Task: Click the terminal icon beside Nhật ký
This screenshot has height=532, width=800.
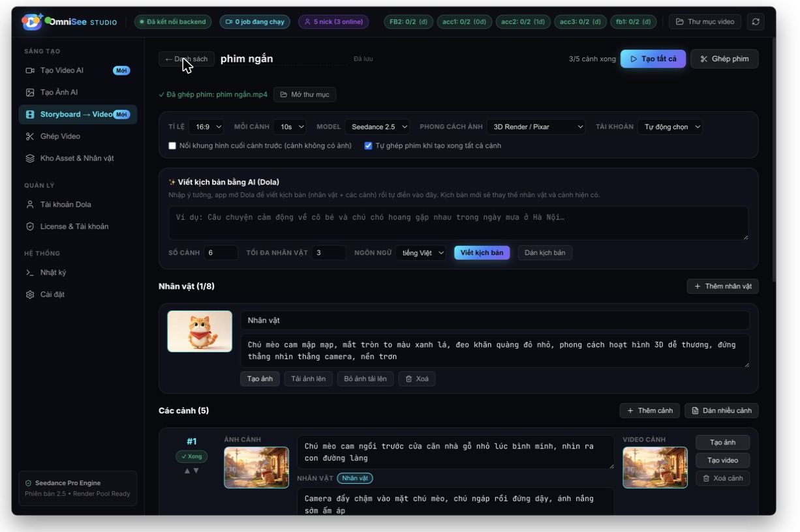Action: pos(30,273)
